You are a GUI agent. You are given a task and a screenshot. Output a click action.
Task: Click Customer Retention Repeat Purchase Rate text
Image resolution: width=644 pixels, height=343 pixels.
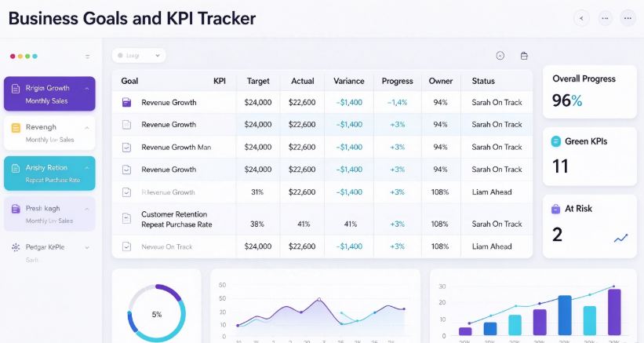[176, 219]
